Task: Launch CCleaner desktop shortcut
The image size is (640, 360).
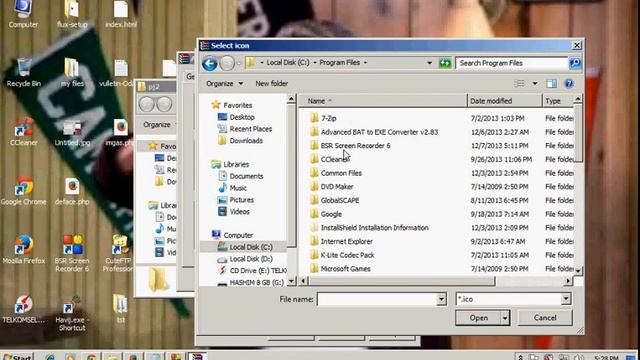Action: click(x=24, y=131)
